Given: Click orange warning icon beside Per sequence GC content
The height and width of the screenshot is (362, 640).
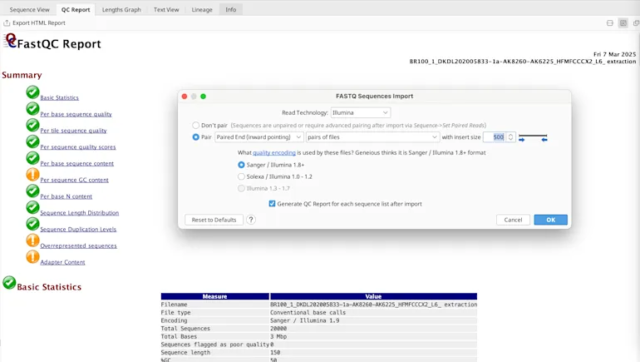Looking at the screenshot, I should [33, 174].
